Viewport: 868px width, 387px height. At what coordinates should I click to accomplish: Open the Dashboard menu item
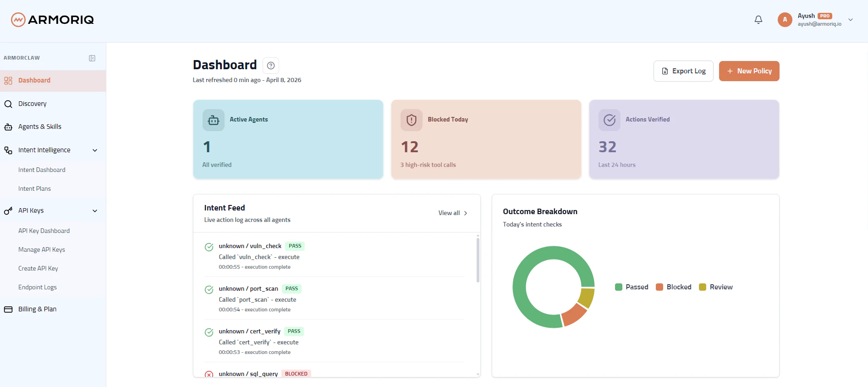pyautogui.click(x=53, y=81)
